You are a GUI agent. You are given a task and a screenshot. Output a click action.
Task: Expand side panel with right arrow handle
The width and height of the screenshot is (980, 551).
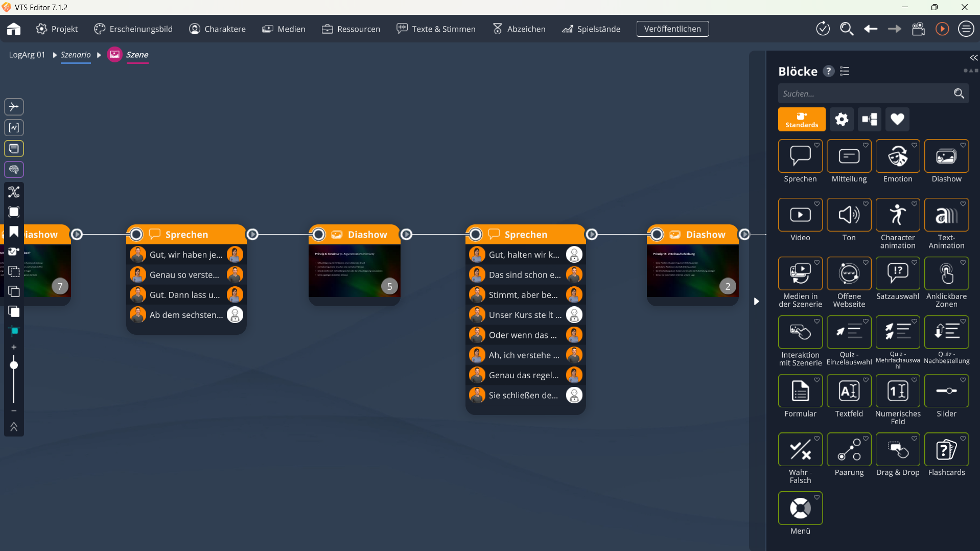pyautogui.click(x=757, y=302)
